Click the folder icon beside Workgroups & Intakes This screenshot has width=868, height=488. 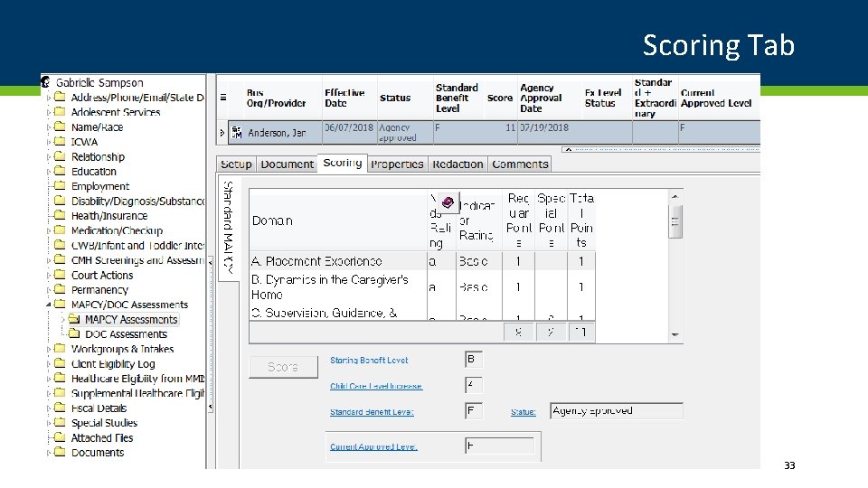click(x=60, y=349)
